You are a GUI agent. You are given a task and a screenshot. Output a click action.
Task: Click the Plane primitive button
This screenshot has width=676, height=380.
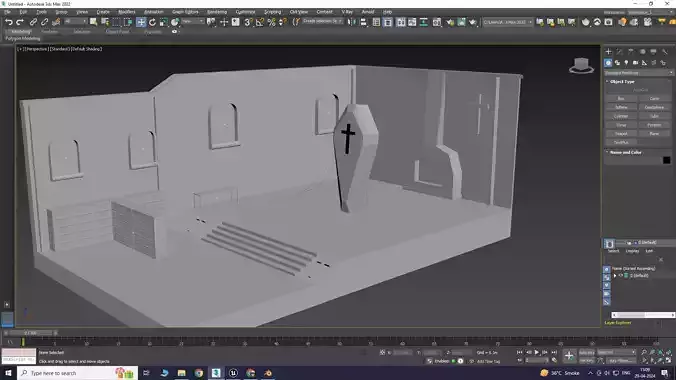pyautogui.click(x=654, y=134)
